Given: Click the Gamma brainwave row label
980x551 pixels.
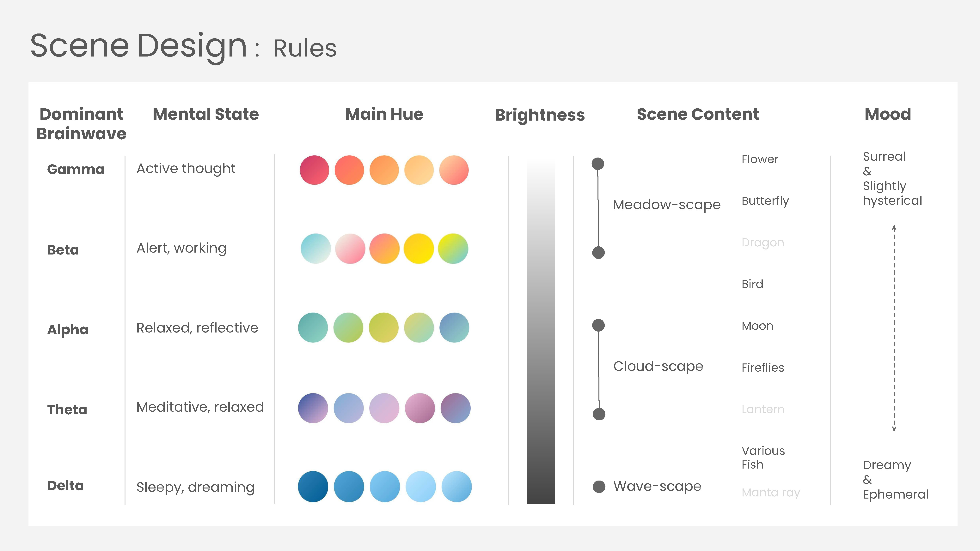Looking at the screenshot, I should point(76,169).
